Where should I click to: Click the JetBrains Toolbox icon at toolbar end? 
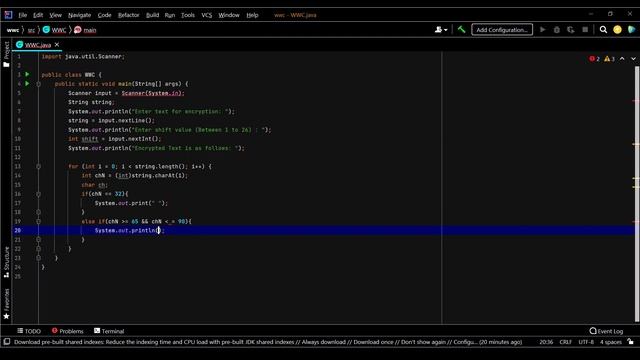pos(631,29)
